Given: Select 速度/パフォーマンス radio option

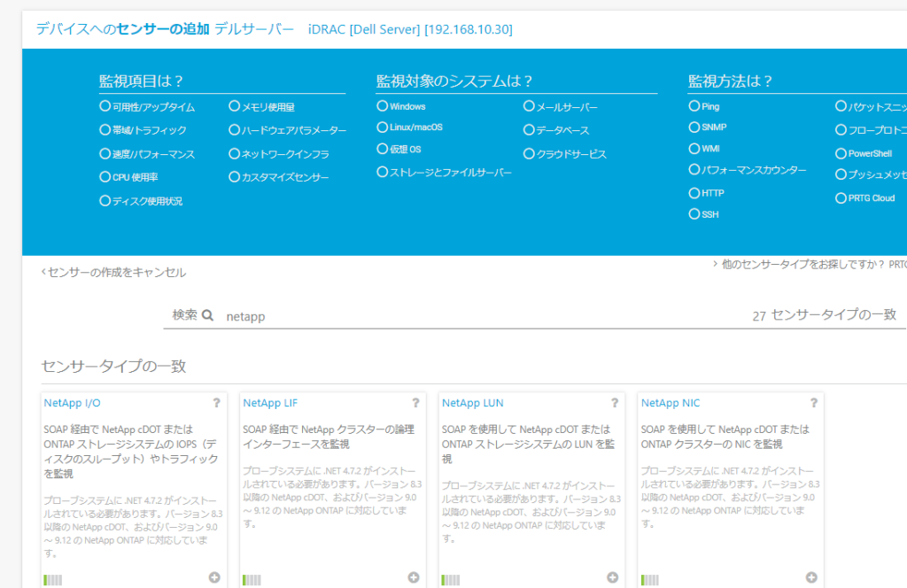Looking at the screenshot, I should click(x=105, y=154).
